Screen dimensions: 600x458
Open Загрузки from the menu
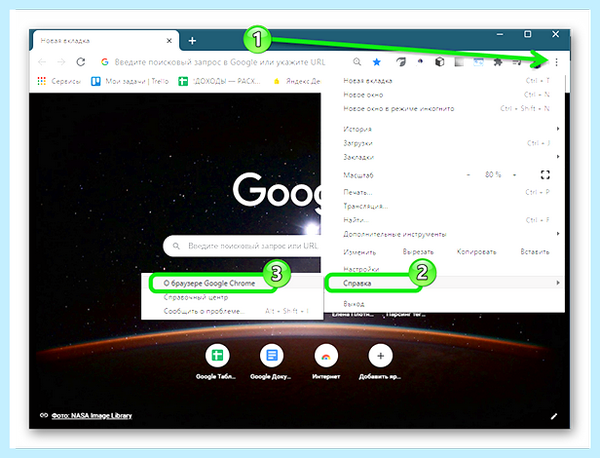[x=443, y=143]
